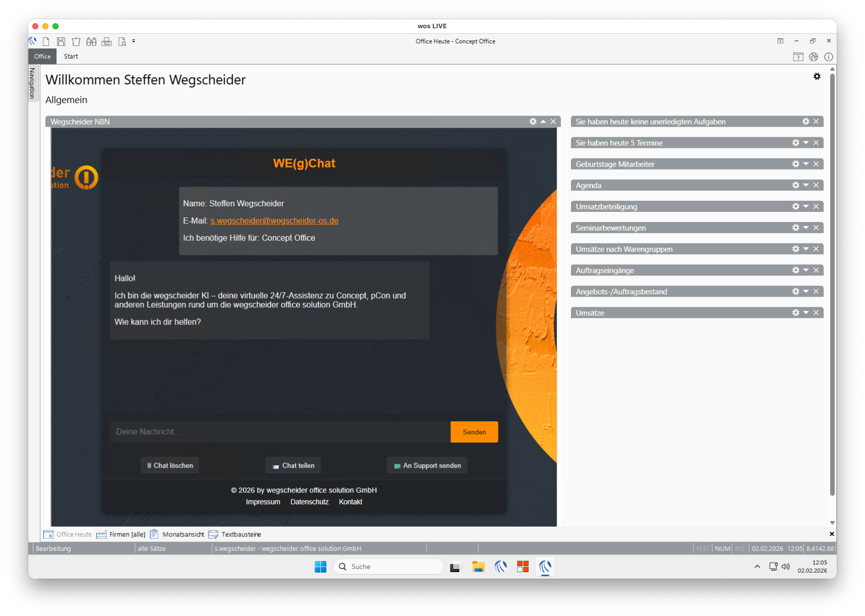Expand the Geburtstage Mitarbeiter widget
Viewport: 865px width, 616px height.
806,164
